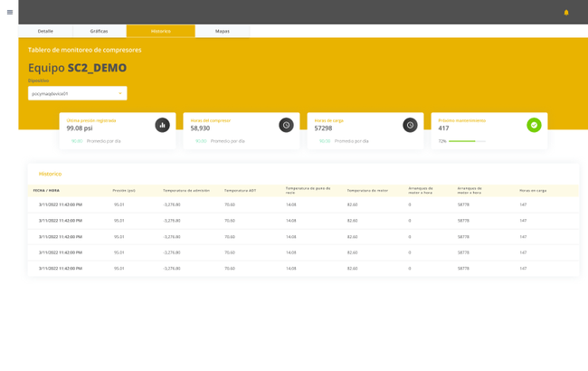Screen dimensions: 588x371
Task: Click clock icon on Horas de carga card
Action: [410, 125]
